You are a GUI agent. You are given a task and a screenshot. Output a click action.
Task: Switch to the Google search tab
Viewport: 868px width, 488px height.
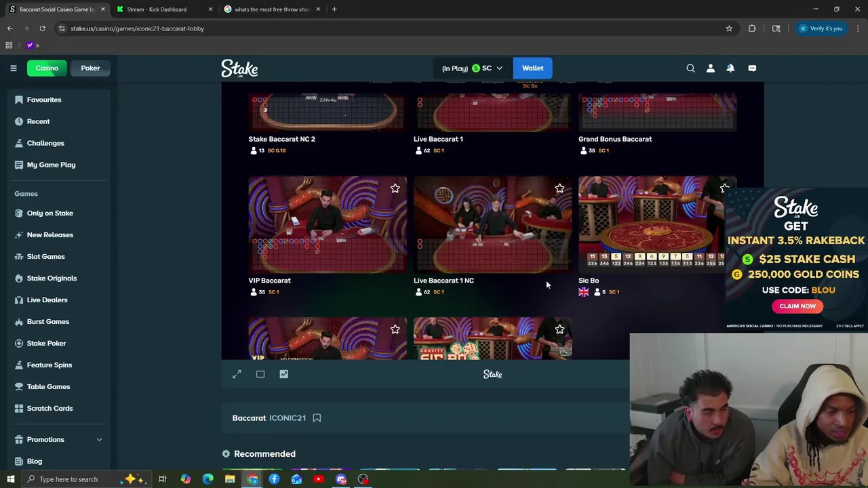coord(272,9)
